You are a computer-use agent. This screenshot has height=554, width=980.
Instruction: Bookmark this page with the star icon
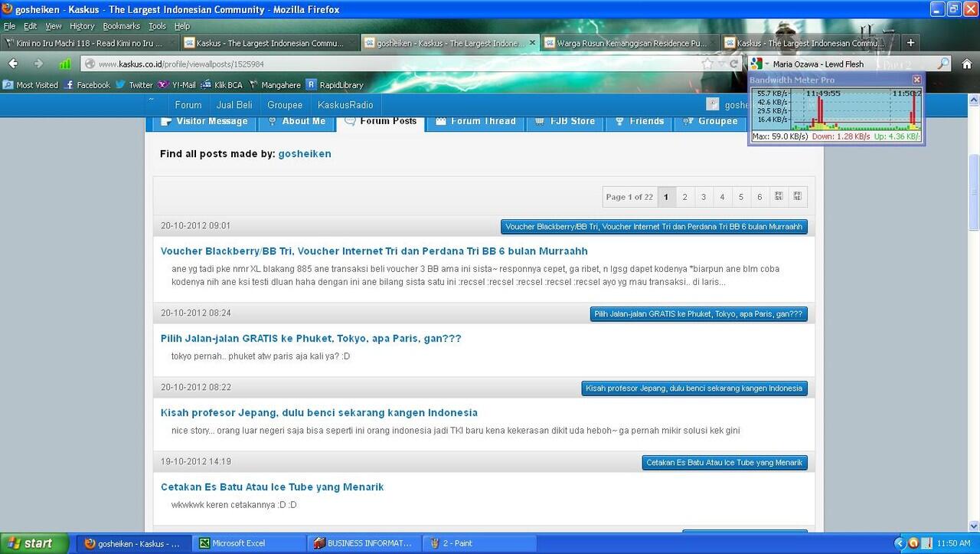(707, 64)
